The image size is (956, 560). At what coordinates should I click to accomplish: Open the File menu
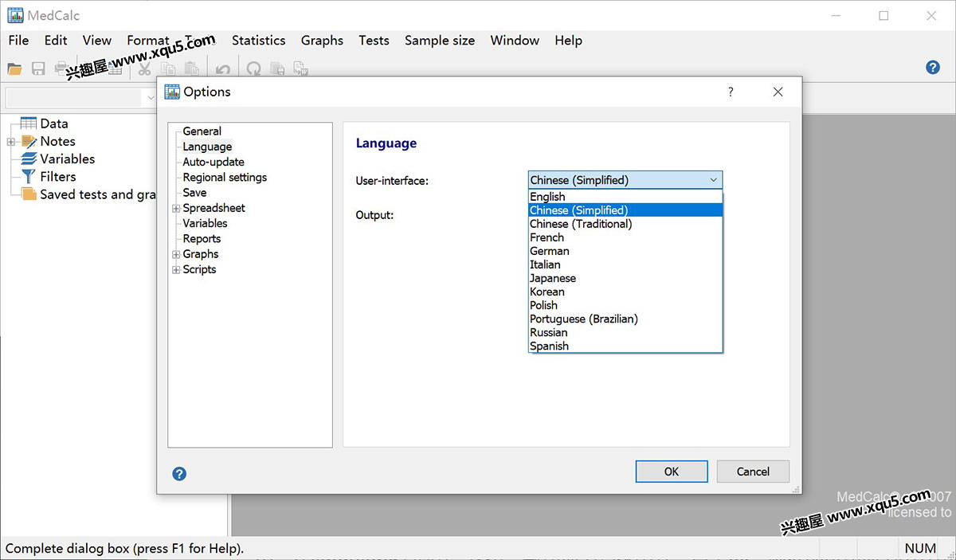point(18,41)
